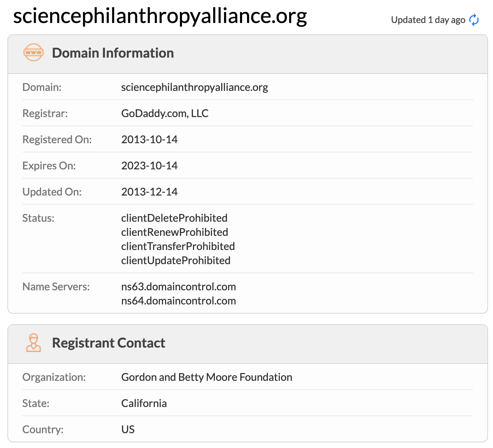Click the California state value
The height and width of the screenshot is (448, 493).
(144, 403)
